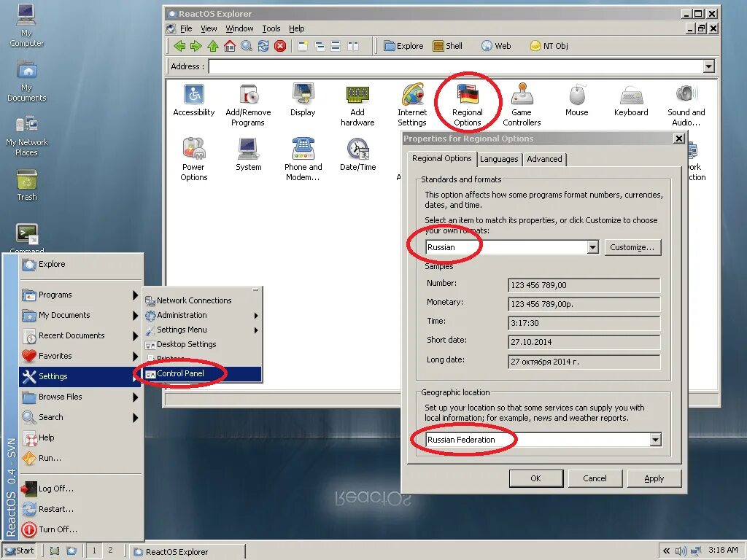
Task: Click the green Back arrow in toolbar
Action: coord(179,46)
